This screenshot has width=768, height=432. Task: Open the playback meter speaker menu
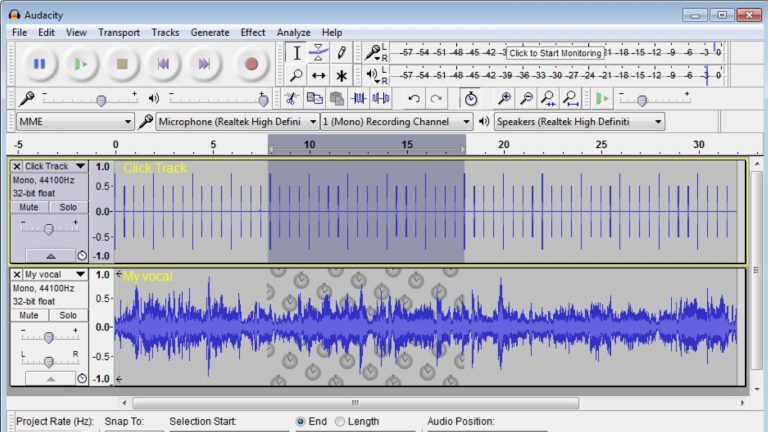tap(372, 75)
